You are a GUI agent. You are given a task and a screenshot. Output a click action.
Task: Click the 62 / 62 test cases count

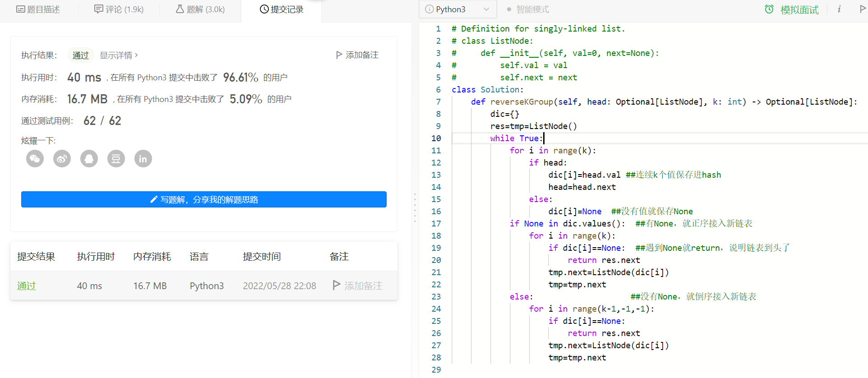[102, 121]
